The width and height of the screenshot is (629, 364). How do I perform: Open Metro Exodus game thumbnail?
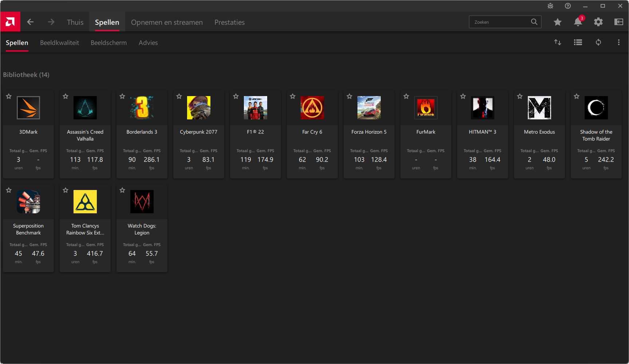pos(539,108)
